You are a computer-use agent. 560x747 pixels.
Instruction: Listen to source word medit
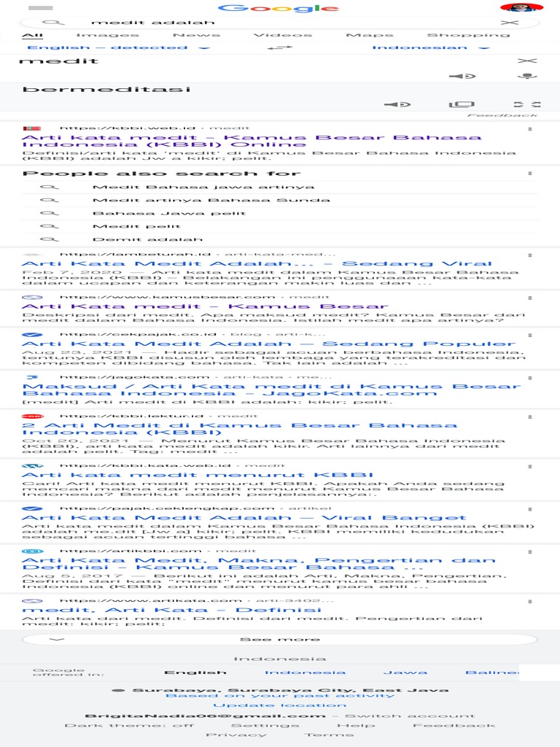click(x=462, y=76)
